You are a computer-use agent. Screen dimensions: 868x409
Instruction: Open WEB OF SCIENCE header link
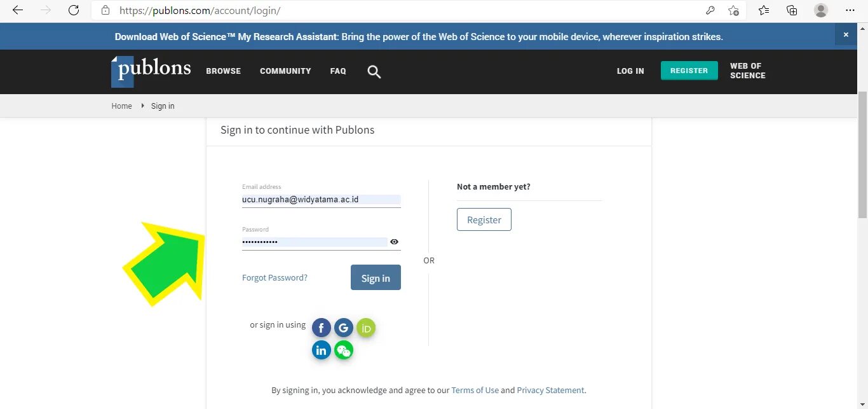[x=748, y=71]
